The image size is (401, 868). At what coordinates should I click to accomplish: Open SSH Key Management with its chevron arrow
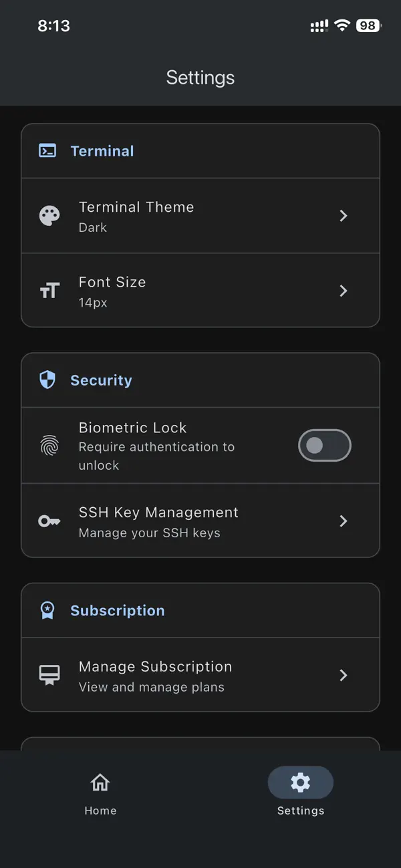(343, 521)
